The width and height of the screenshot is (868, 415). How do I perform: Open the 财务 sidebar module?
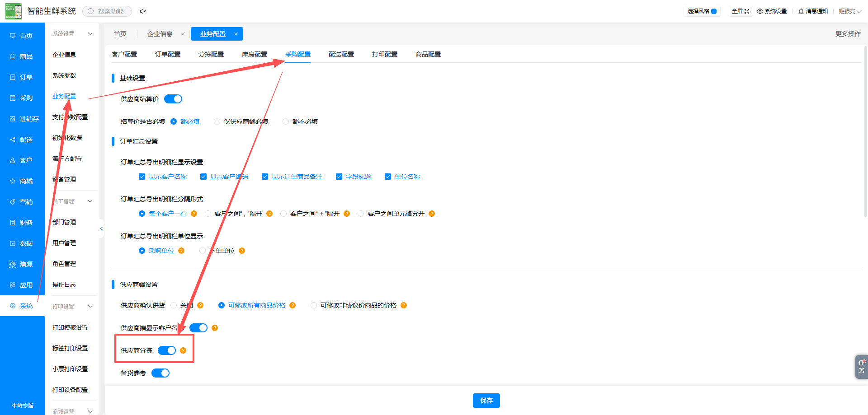(22, 223)
